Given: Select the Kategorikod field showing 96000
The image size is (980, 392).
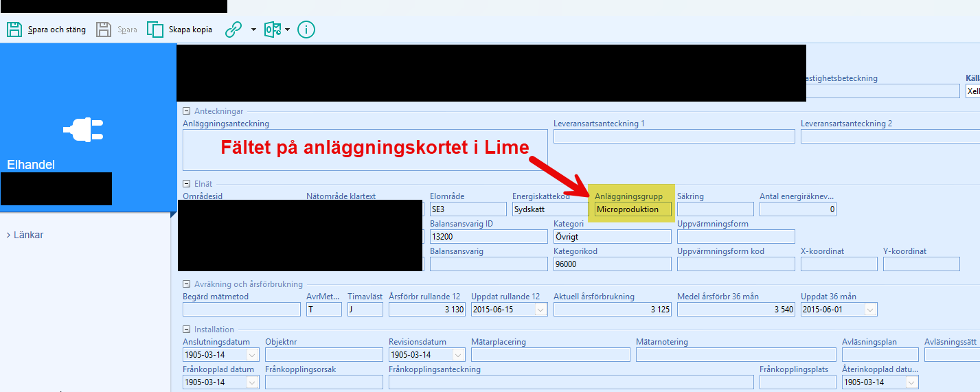Looking at the screenshot, I should [612, 264].
